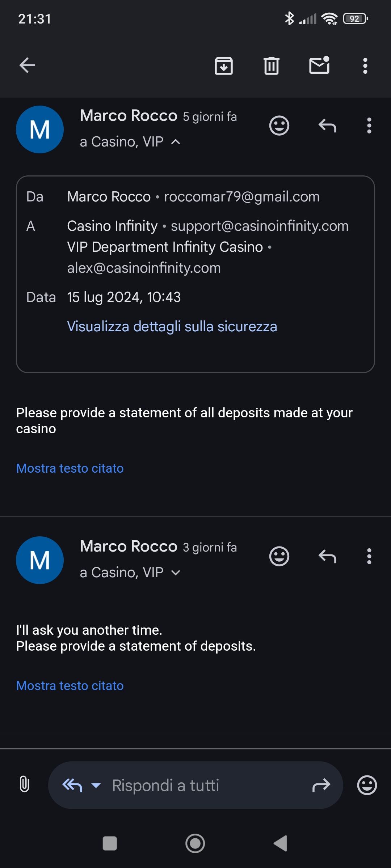Viewport: 391px width, 868px height.
Task: Reply to the first Marco Rocco message
Action: pyautogui.click(x=327, y=126)
